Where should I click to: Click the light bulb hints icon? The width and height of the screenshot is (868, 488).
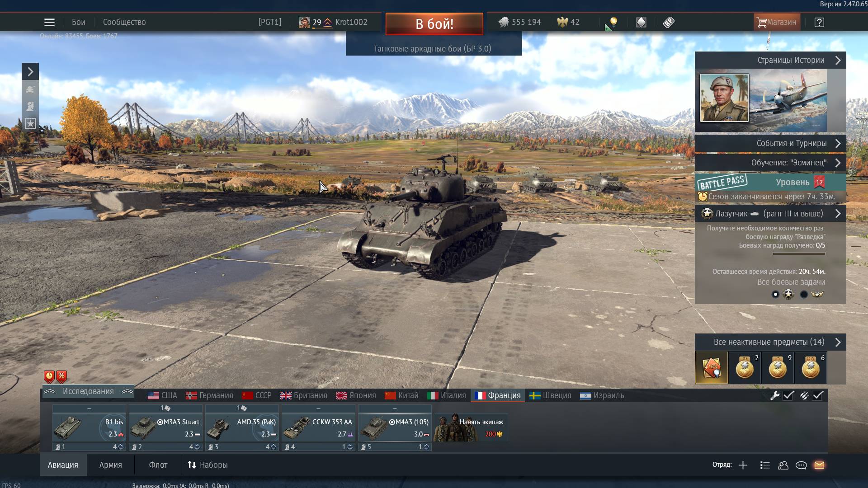(x=613, y=22)
